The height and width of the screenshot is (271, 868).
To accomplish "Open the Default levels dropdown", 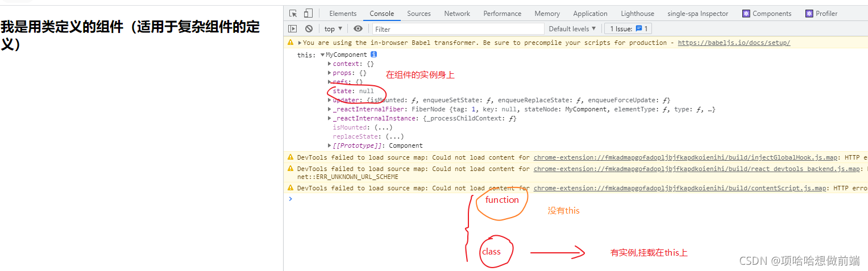I will pyautogui.click(x=572, y=28).
